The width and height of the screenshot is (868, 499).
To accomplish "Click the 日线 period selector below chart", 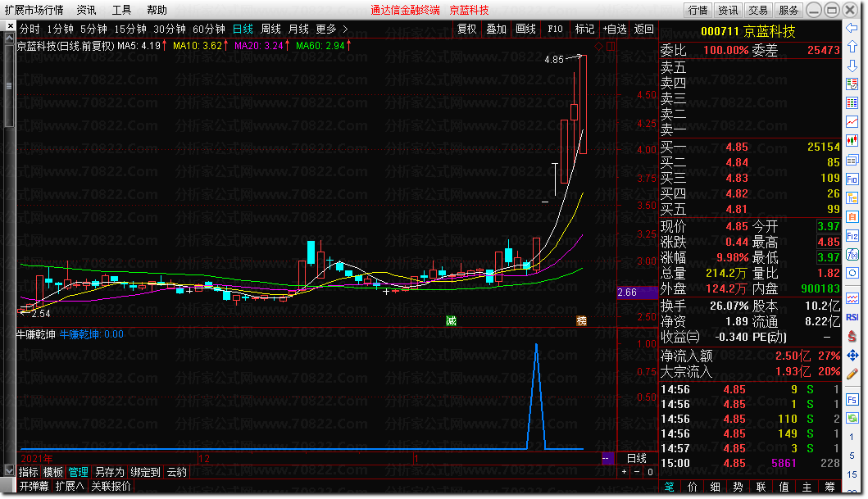I will pos(637,459).
